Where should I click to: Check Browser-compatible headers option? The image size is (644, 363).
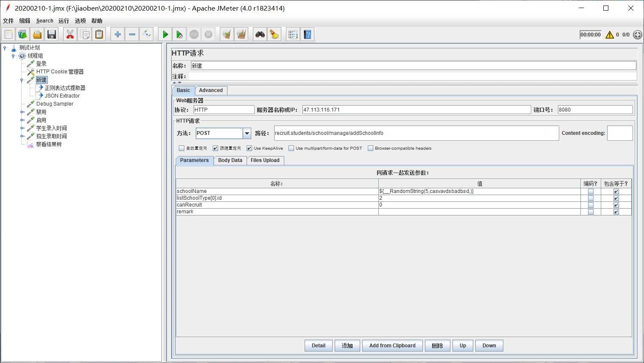click(370, 148)
